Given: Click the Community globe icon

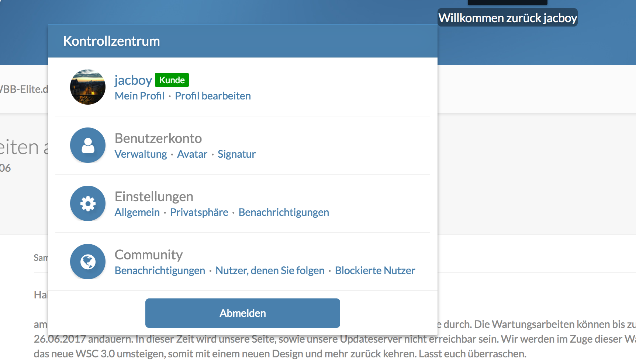Looking at the screenshot, I should 88,262.
